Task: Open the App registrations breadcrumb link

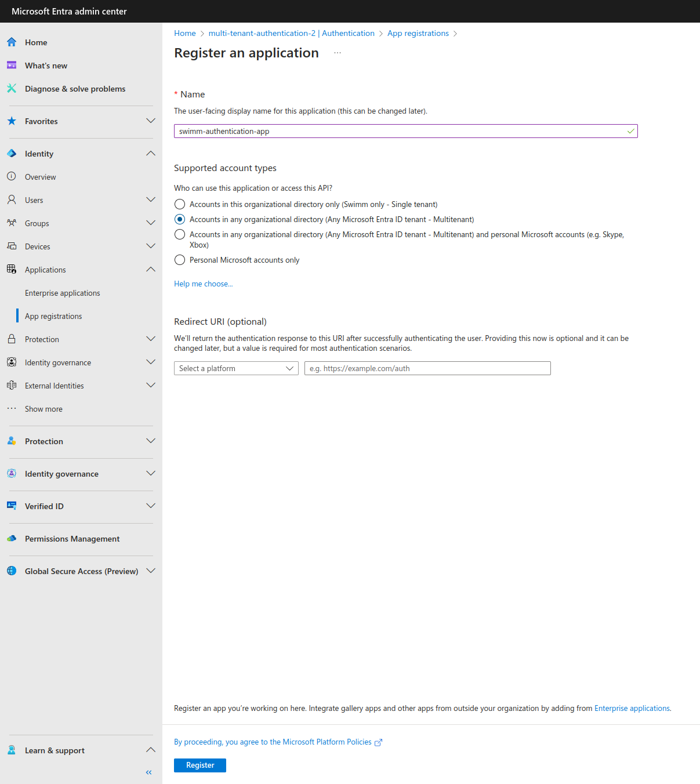Action: pos(418,33)
